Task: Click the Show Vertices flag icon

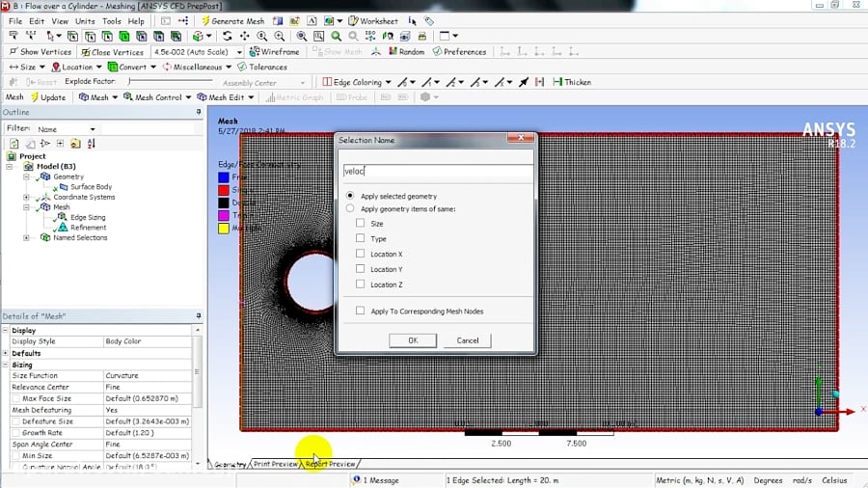Action: (x=14, y=51)
